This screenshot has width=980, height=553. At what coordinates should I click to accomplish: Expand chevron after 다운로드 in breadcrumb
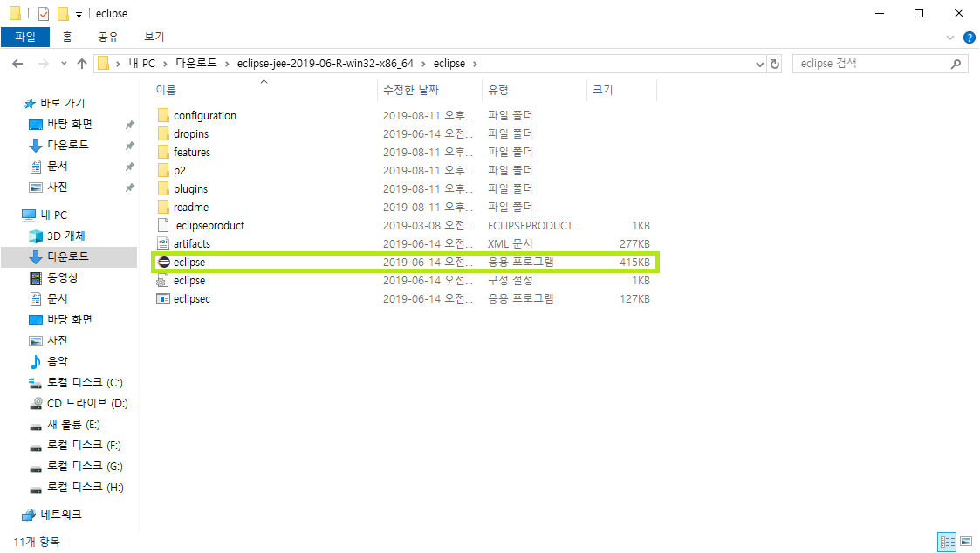(x=227, y=64)
